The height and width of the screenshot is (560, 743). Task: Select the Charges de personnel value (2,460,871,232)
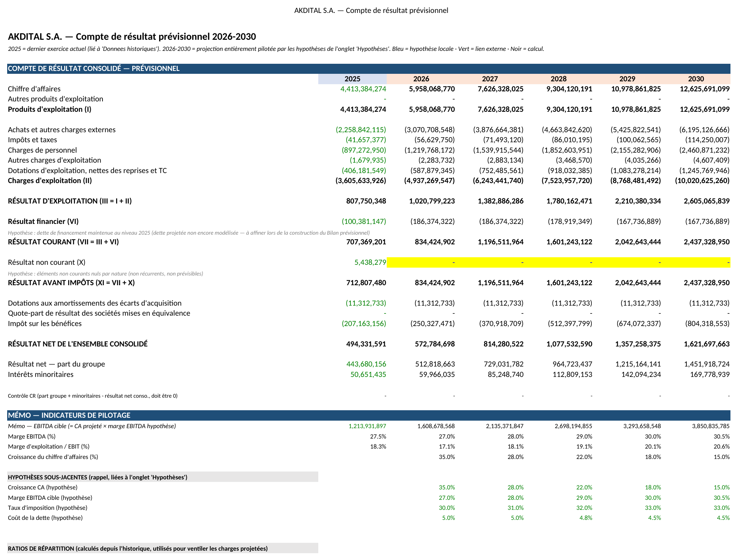click(x=704, y=150)
